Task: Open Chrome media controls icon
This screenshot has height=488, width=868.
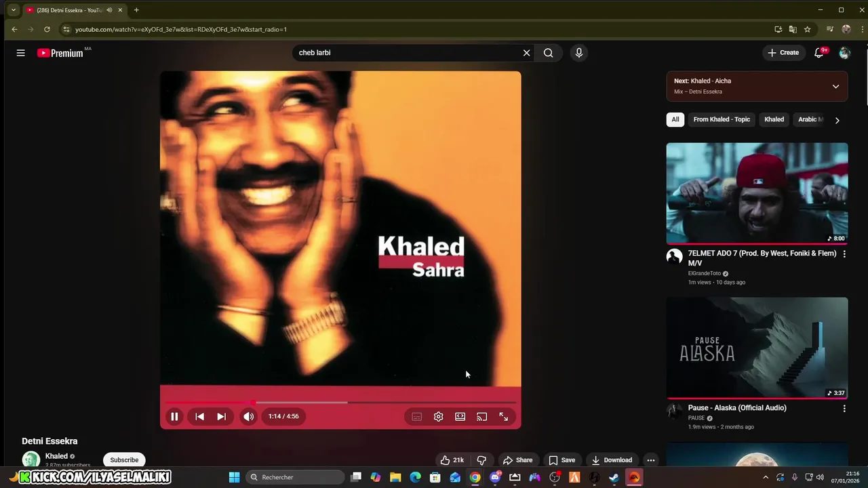Action: click(830, 29)
